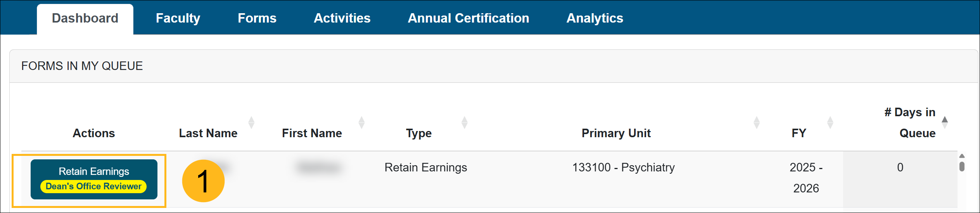Click sort arrows beside First Name
980x213 pixels.
coord(361,122)
